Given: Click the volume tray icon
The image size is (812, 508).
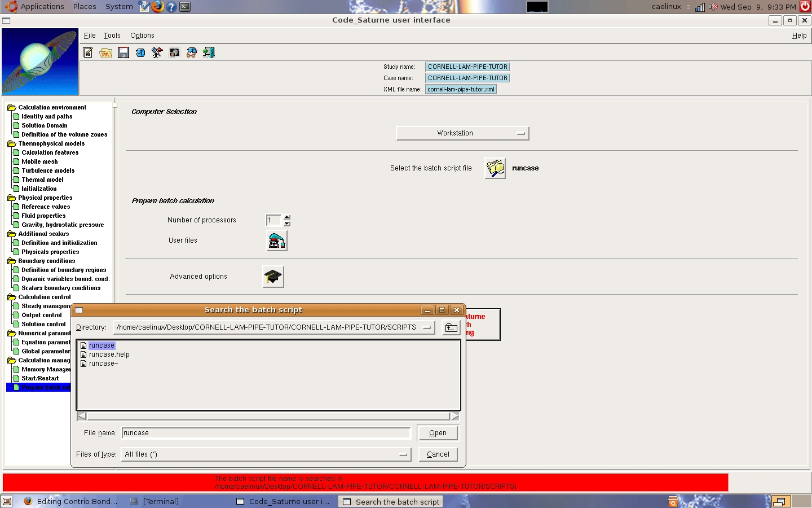Looking at the screenshot, I should point(713,7).
